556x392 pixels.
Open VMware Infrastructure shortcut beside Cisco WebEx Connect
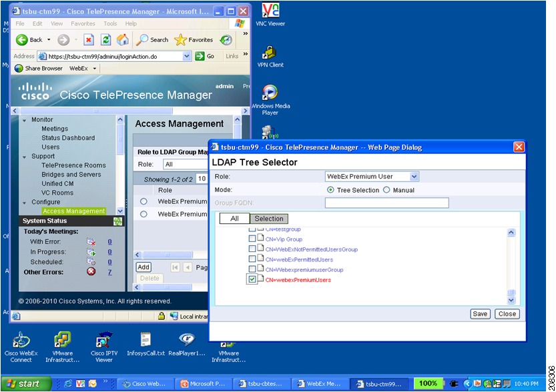point(63,347)
